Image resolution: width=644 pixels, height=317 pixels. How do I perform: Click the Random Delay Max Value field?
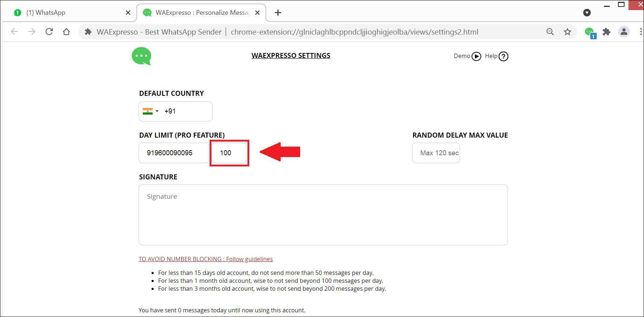point(436,153)
